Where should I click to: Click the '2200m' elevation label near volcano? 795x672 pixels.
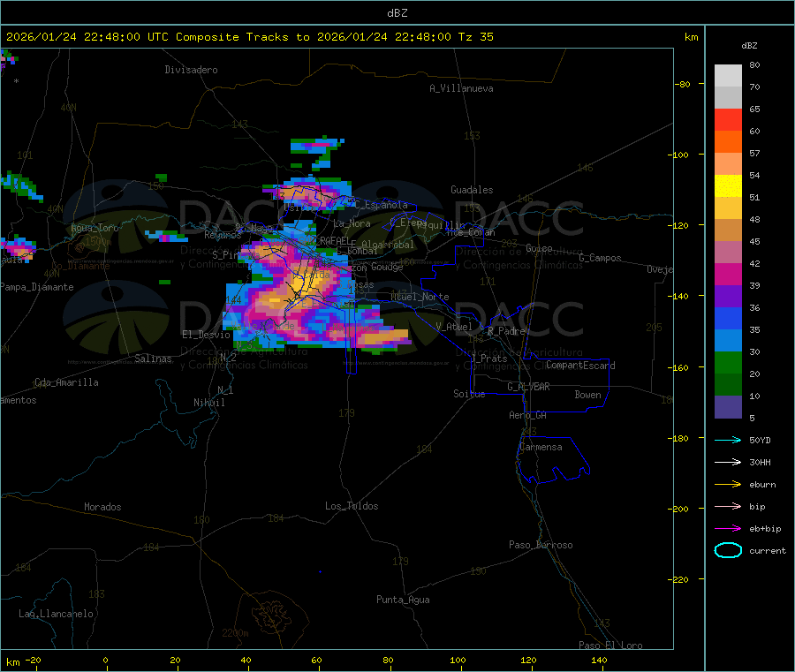(x=235, y=633)
